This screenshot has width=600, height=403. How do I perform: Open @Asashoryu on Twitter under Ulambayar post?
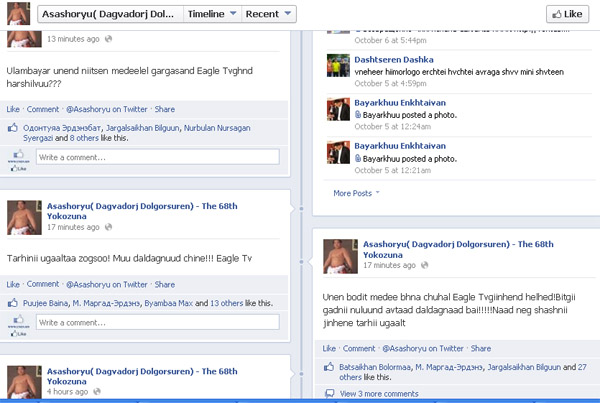pos(106,109)
